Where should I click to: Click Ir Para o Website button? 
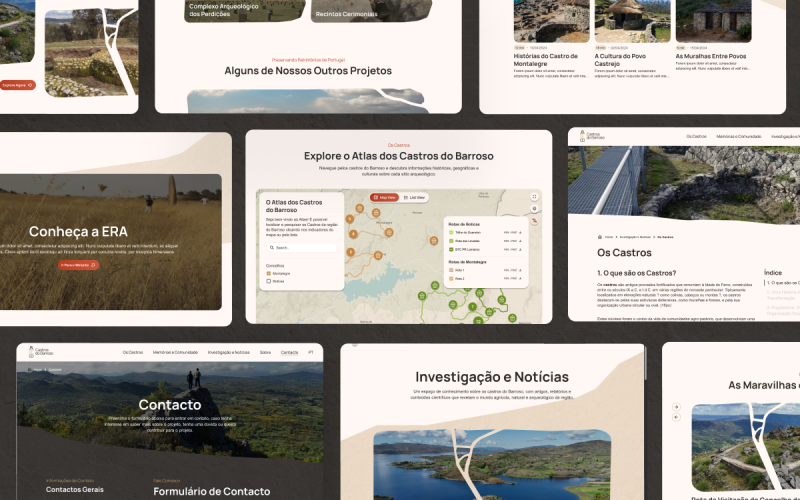pyautogui.click(x=79, y=265)
